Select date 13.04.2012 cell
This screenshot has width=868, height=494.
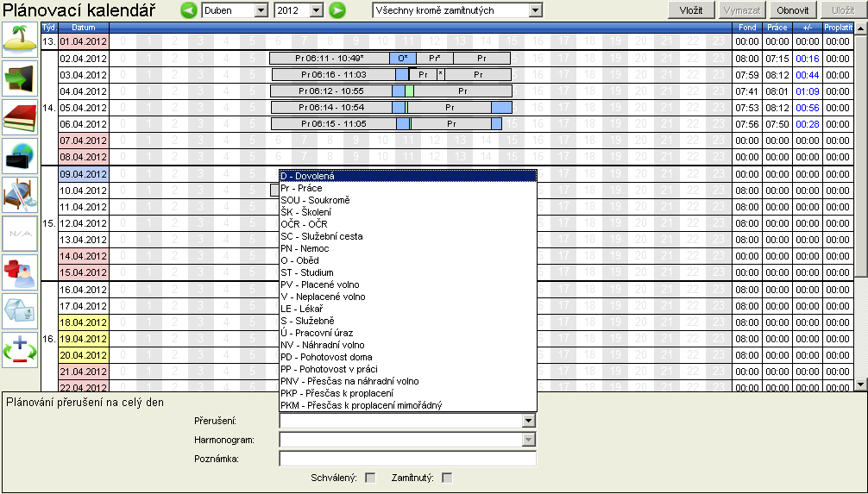(84, 240)
